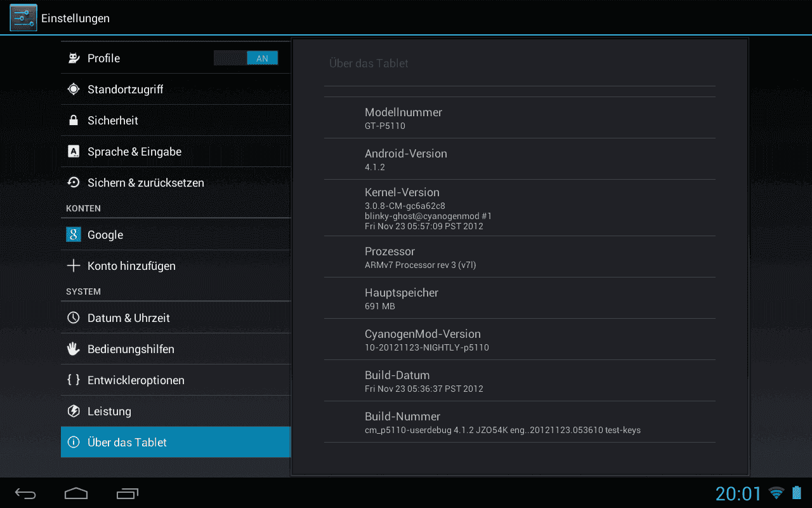Tap the SYSTEM section header
The height and width of the screenshot is (508, 812).
[x=83, y=291]
